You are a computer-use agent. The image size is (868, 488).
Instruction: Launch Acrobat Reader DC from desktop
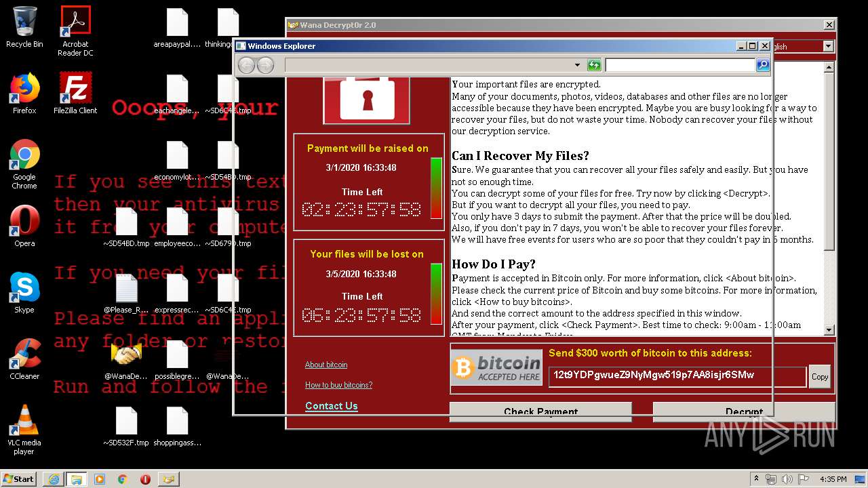(75, 31)
